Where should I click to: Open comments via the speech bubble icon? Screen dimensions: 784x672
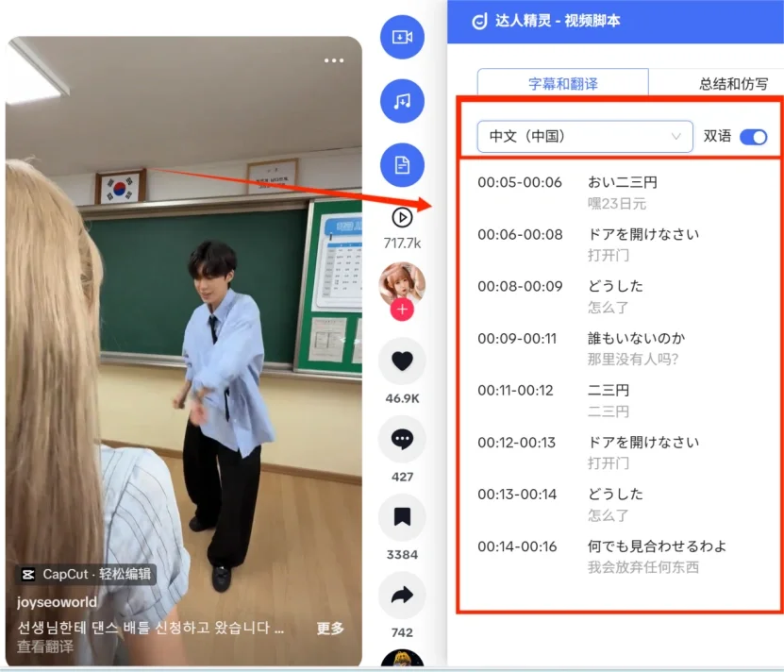[x=401, y=439]
